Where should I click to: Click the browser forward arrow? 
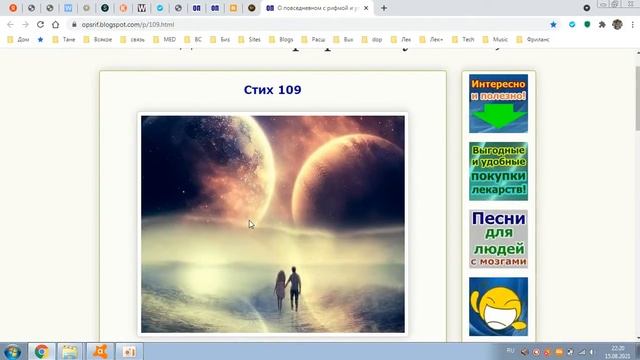pyautogui.click(x=25, y=24)
